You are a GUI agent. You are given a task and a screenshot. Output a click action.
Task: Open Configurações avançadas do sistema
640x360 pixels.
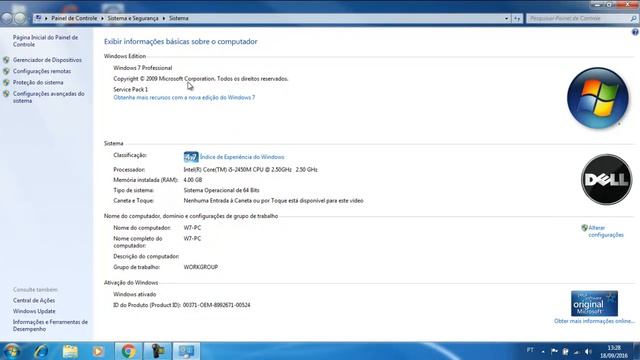pyautogui.click(x=49, y=97)
